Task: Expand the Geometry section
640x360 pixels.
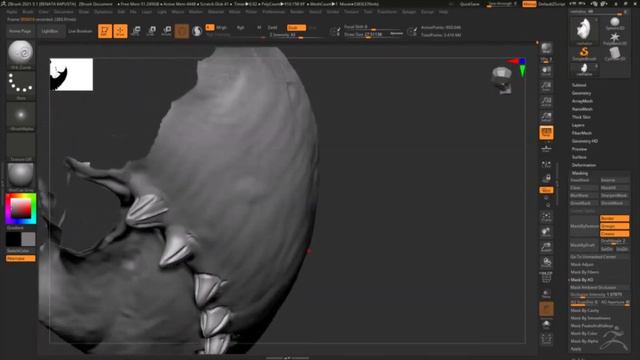Action: tap(581, 93)
